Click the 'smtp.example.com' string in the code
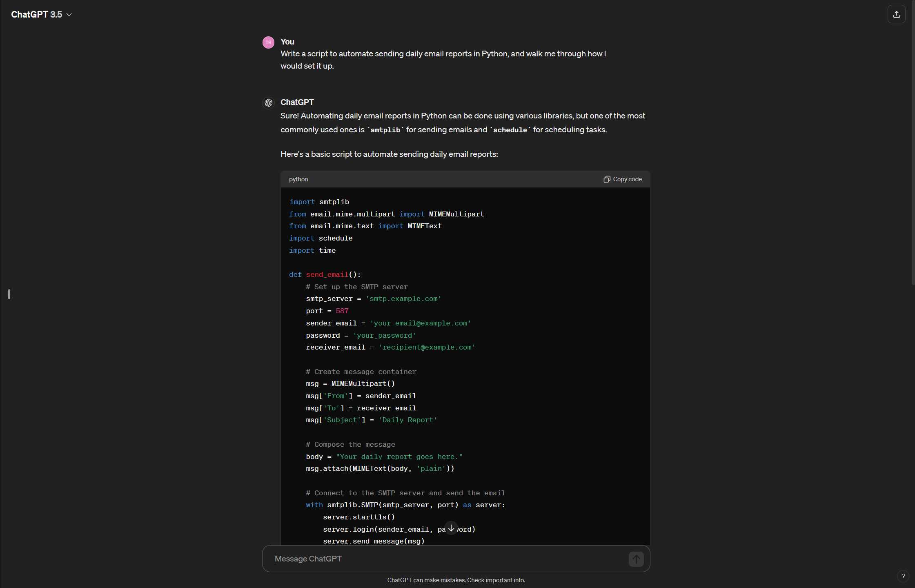The width and height of the screenshot is (915, 588). (x=403, y=299)
